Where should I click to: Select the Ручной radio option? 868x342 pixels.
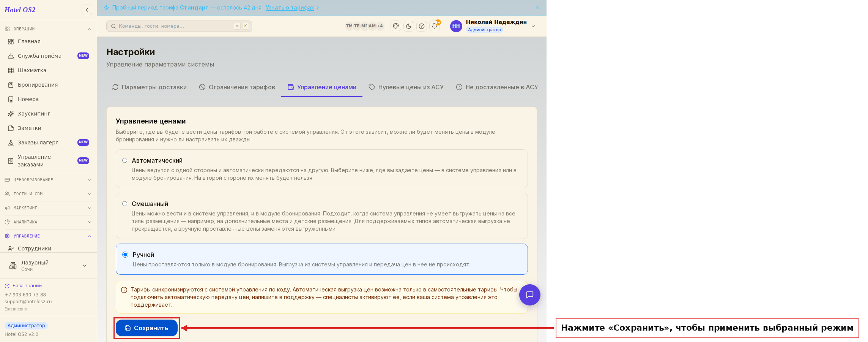pos(125,255)
